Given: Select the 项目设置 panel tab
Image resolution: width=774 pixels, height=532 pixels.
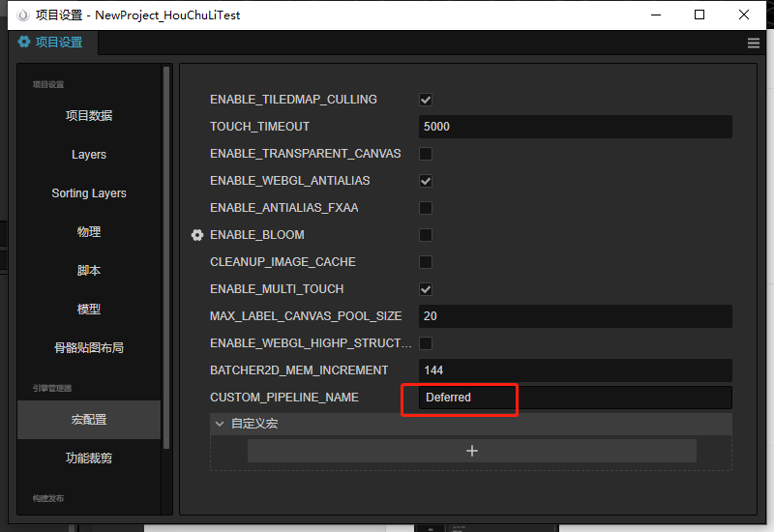Looking at the screenshot, I should [51, 43].
